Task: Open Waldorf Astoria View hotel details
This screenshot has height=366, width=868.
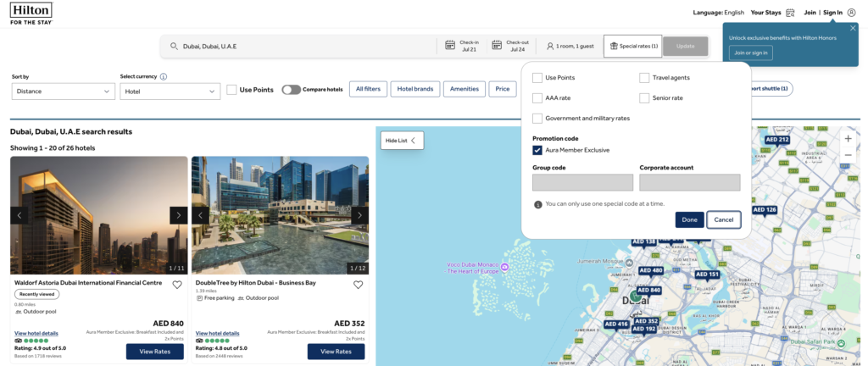Action: (36, 333)
